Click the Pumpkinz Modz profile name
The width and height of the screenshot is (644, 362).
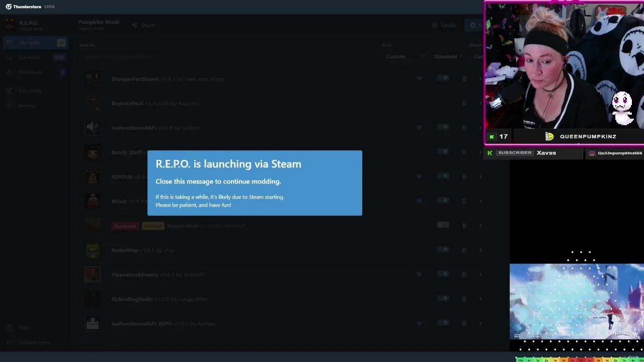click(x=99, y=22)
